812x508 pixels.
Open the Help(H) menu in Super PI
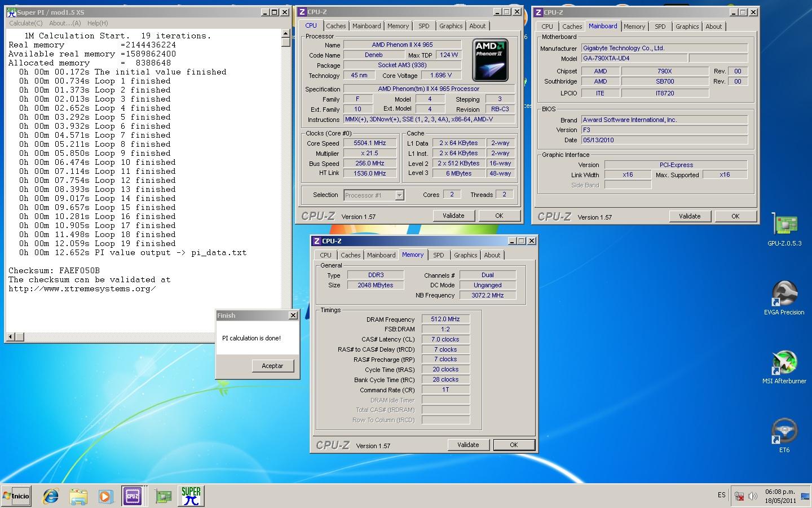[98, 23]
